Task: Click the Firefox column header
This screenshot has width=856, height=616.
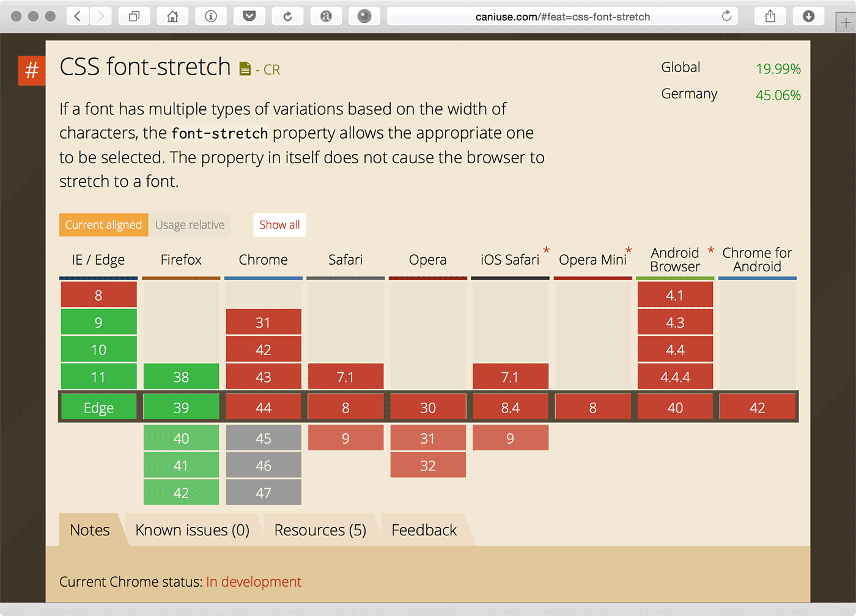Action: (x=181, y=260)
